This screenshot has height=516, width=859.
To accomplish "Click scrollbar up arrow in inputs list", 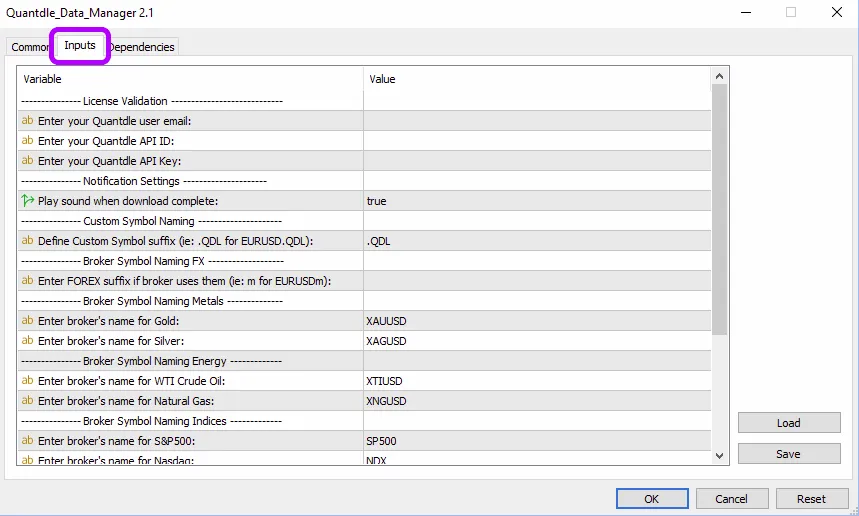I will click(x=719, y=76).
